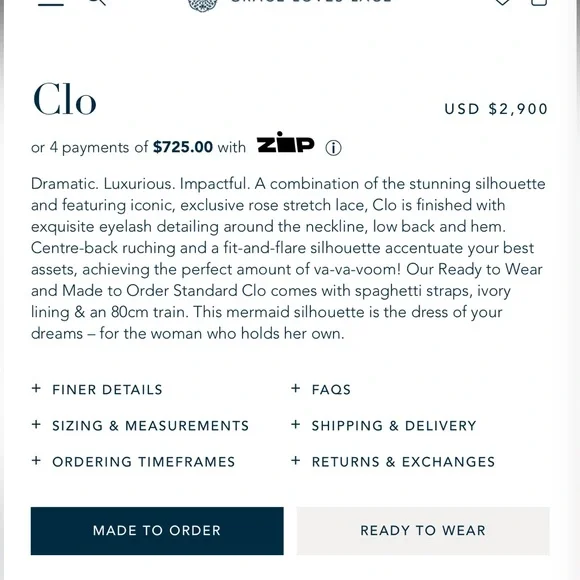The image size is (580, 580).
Task: Choose the Ready to Wear option
Action: [x=423, y=530]
